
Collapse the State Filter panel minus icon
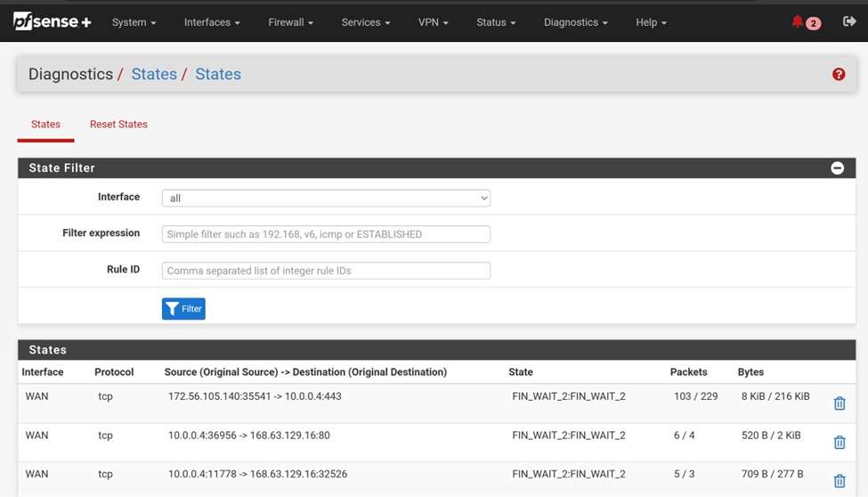837,167
